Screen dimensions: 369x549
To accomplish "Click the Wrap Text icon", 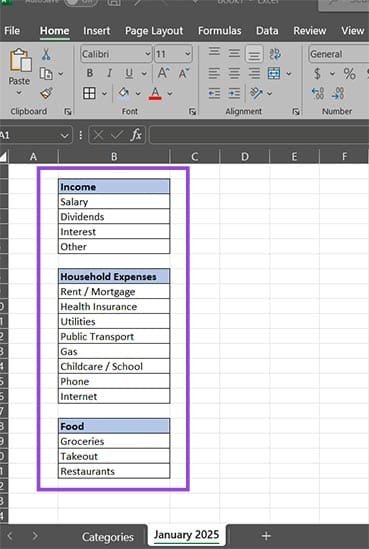I will pyautogui.click(x=275, y=54).
